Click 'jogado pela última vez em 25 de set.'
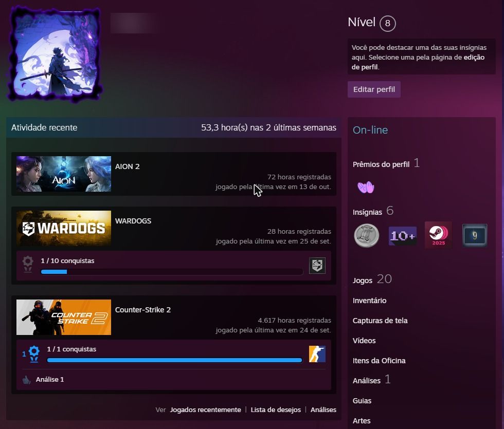This screenshot has width=504, height=429. (273, 241)
